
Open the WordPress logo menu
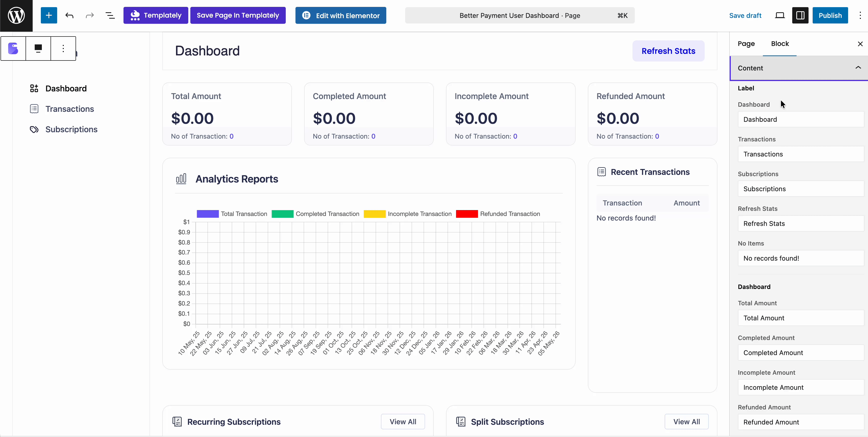point(16,16)
